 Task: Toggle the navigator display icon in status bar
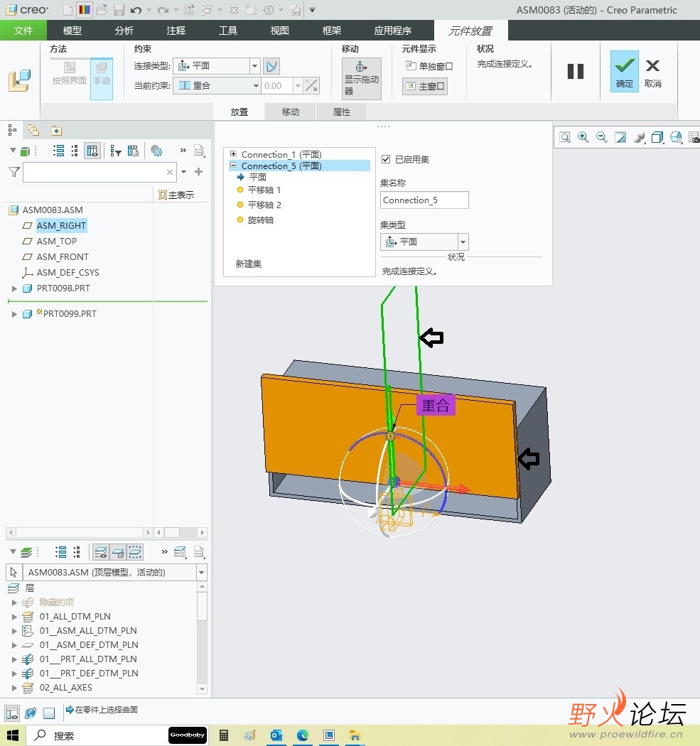click(12, 713)
